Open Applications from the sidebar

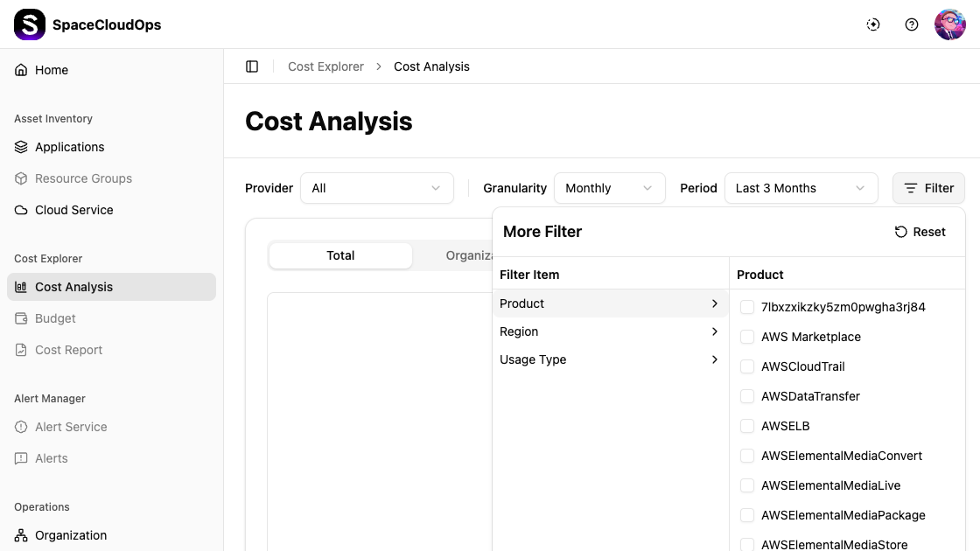[x=69, y=147]
